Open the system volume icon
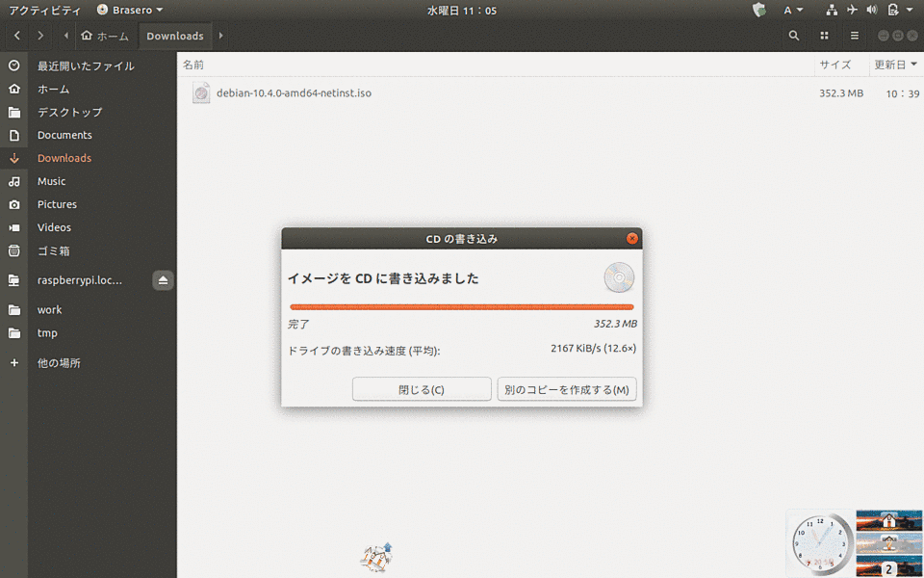Screen dimensions: 924x578 [871, 11]
